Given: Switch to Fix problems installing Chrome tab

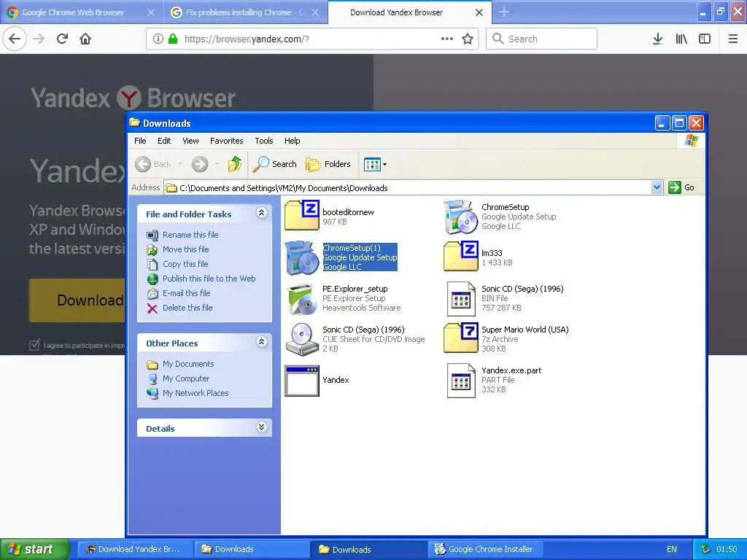Looking at the screenshot, I should tap(246, 12).
